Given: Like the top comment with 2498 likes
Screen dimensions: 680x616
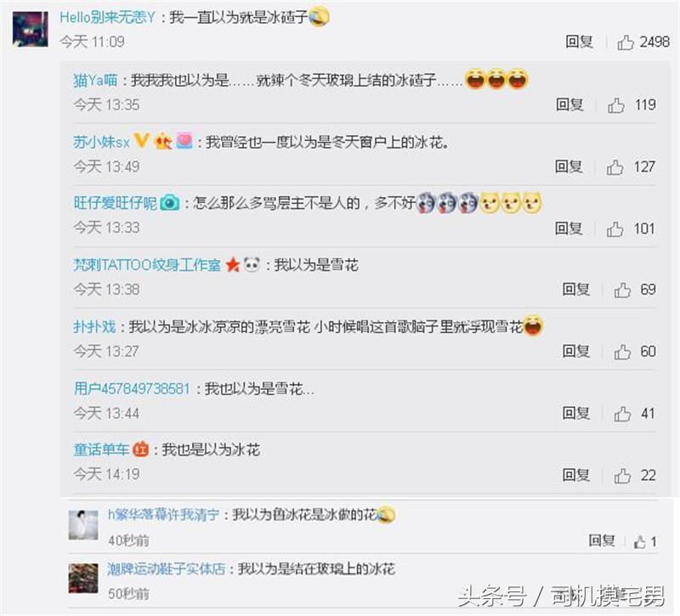Looking at the screenshot, I should pos(626,42).
